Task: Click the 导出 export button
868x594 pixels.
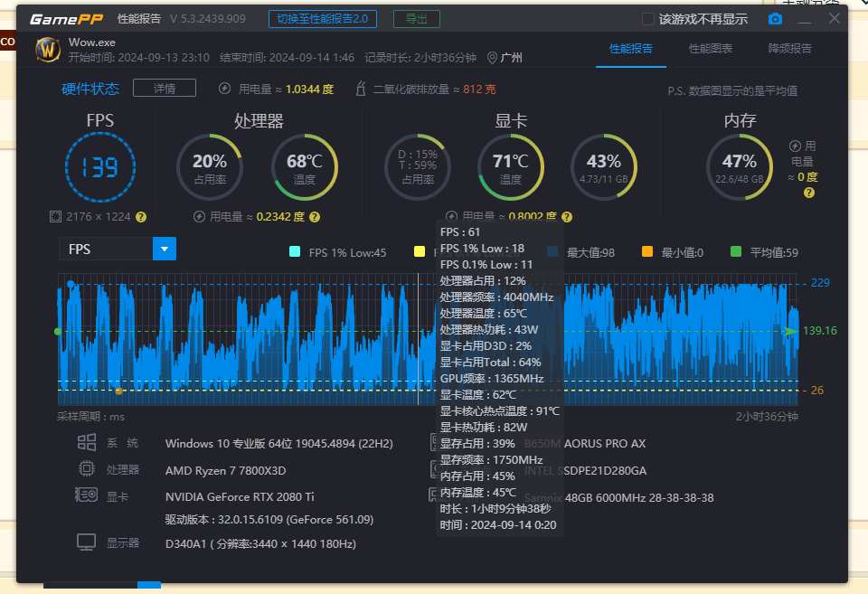Action: pyautogui.click(x=417, y=19)
